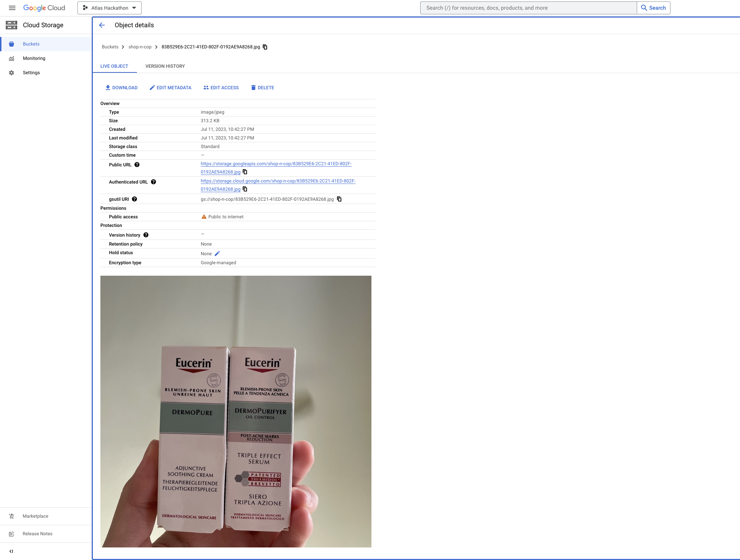740x560 pixels.
Task: Show help for Version history
Action: click(146, 235)
